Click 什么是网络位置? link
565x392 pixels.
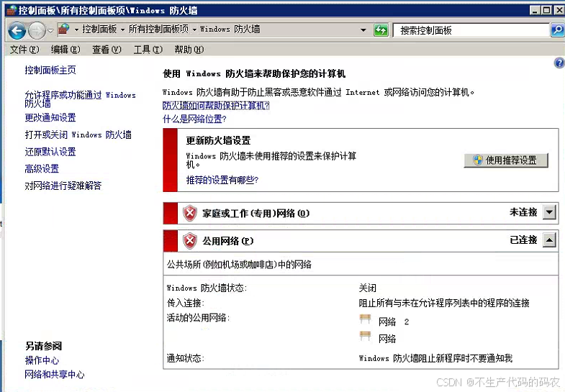click(194, 119)
